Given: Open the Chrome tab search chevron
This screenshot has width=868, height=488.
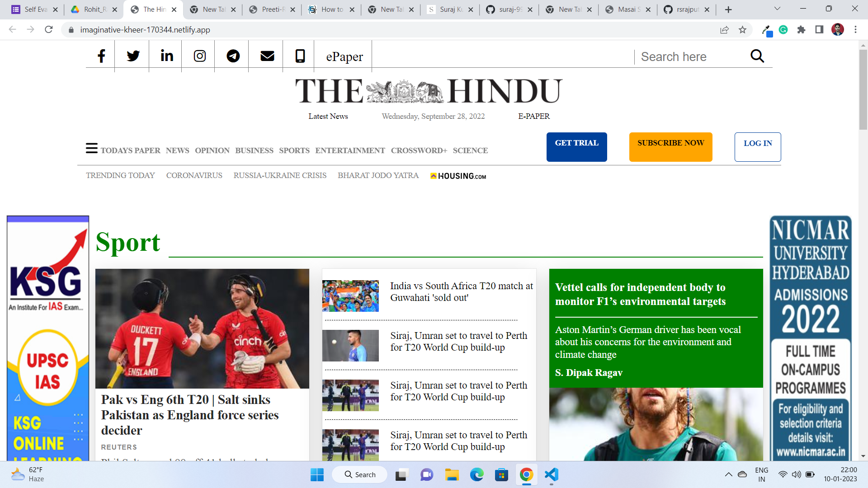Looking at the screenshot, I should coord(778,9).
